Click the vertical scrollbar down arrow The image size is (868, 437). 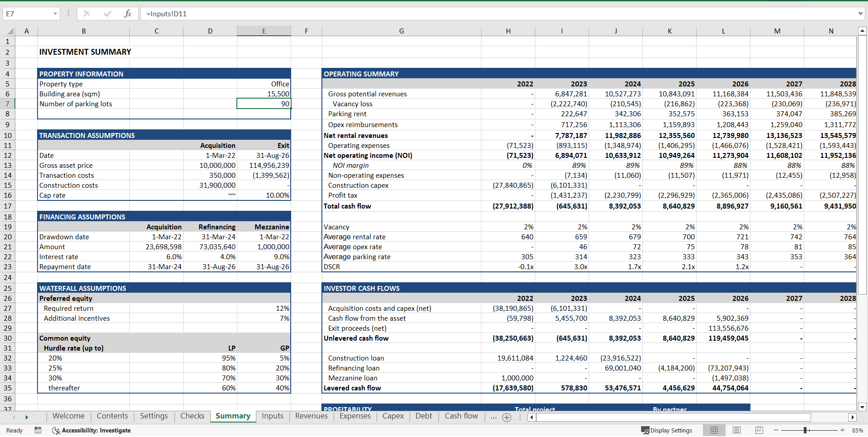(x=862, y=407)
